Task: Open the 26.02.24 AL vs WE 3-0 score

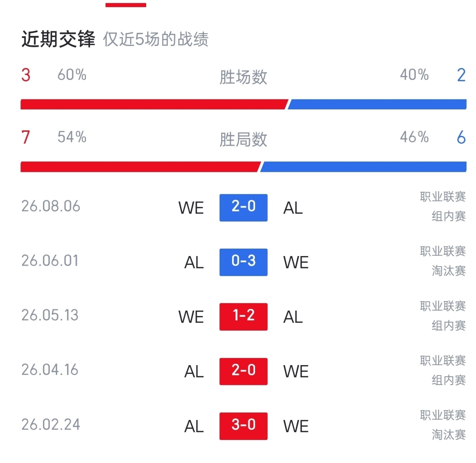Action: click(x=243, y=426)
